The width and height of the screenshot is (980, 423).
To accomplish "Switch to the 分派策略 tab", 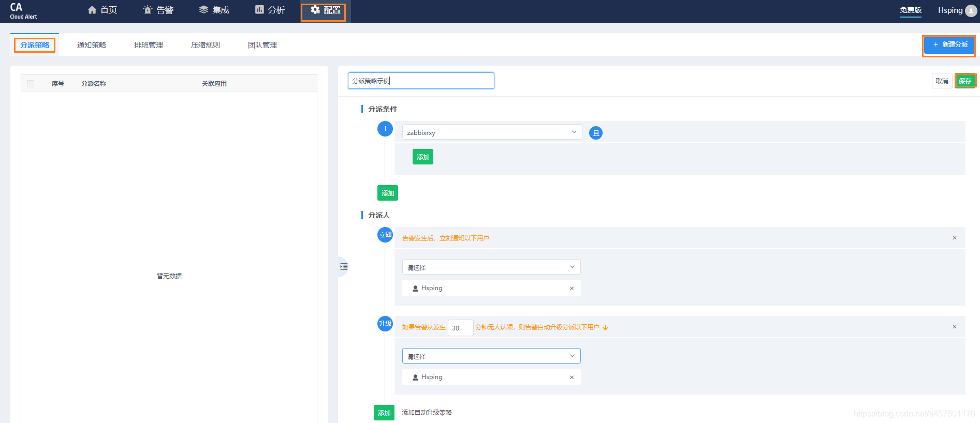I will [x=35, y=45].
